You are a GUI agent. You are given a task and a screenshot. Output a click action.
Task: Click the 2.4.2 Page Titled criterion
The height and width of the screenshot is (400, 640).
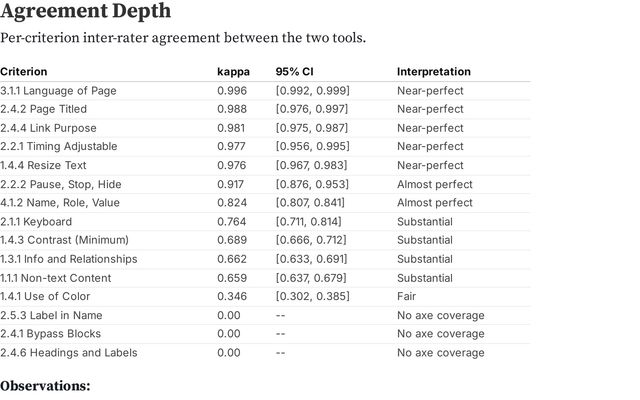click(x=43, y=109)
